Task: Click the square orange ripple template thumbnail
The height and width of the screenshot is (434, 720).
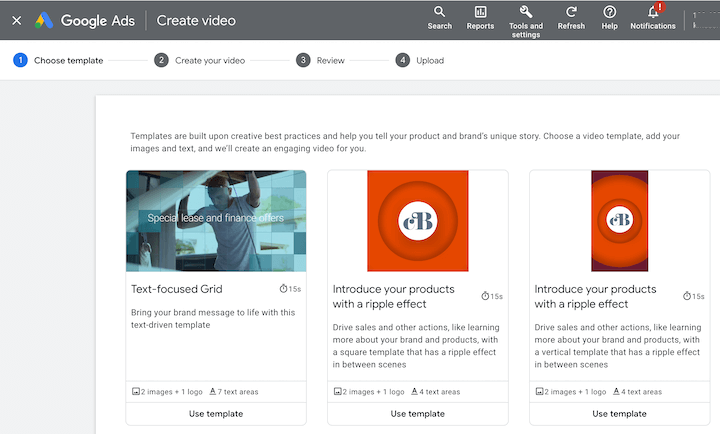Action: [x=418, y=221]
